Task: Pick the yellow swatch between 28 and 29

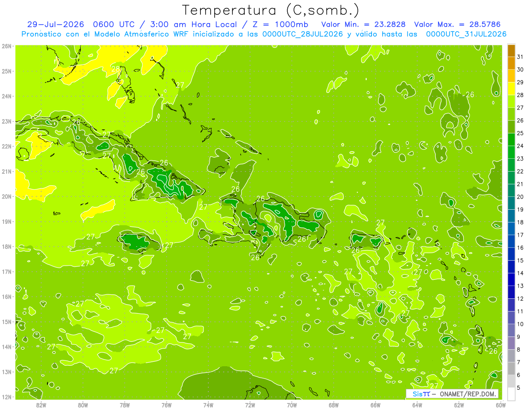Action: (511, 89)
